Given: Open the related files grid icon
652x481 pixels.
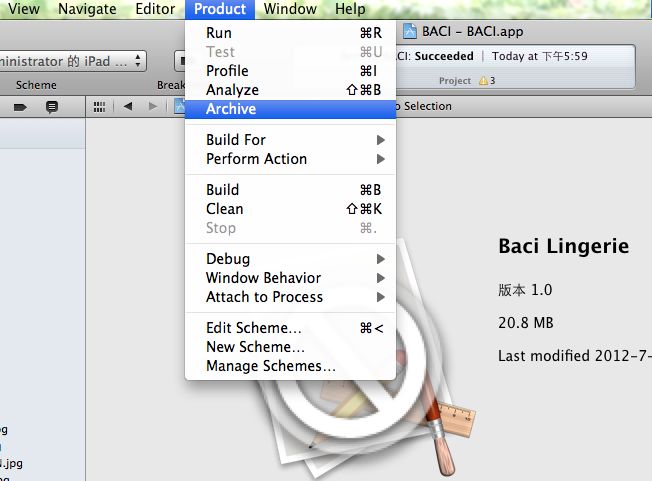Looking at the screenshot, I should point(99,107).
